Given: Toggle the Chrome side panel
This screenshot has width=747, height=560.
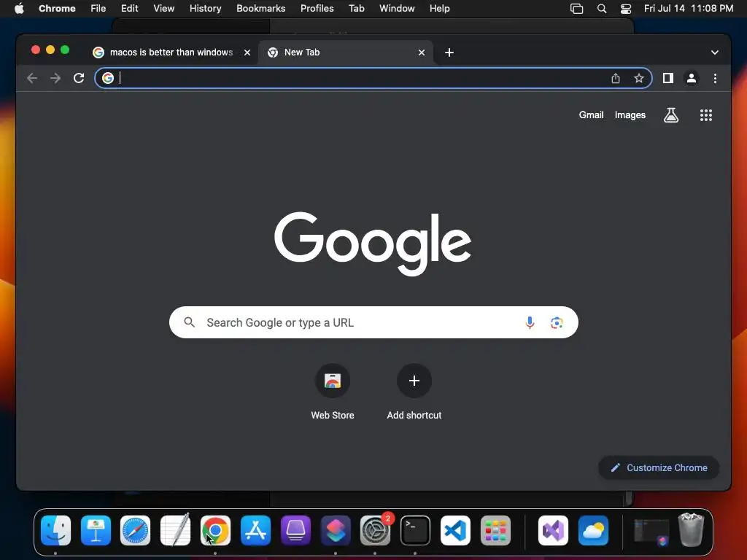Looking at the screenshot, I should (x=668, y=78).
